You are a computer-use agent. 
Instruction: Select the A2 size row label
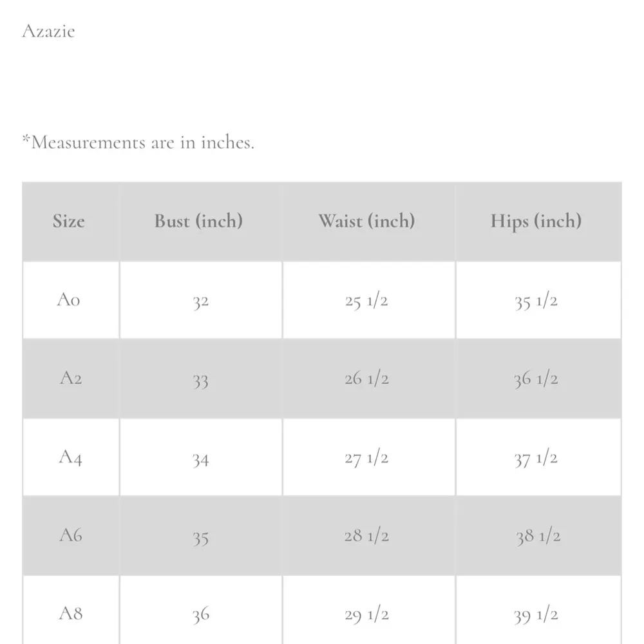coord(70,378)
